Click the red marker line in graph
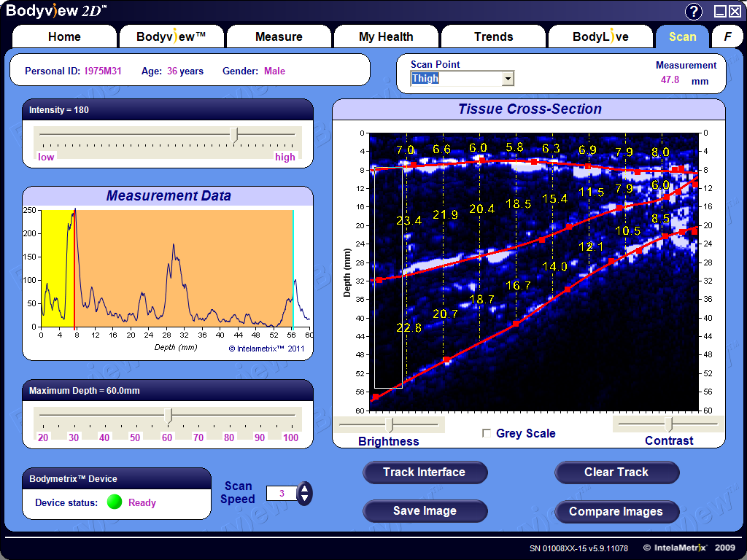 (74, 268)
